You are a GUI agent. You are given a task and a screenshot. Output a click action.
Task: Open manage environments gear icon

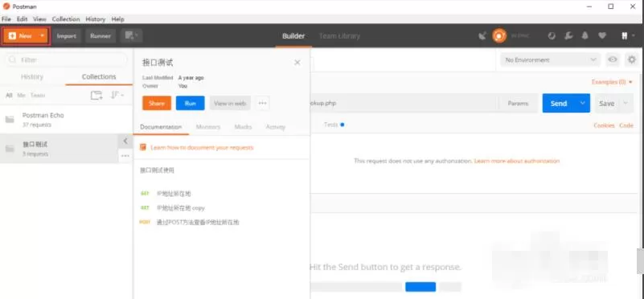[632, 60]
